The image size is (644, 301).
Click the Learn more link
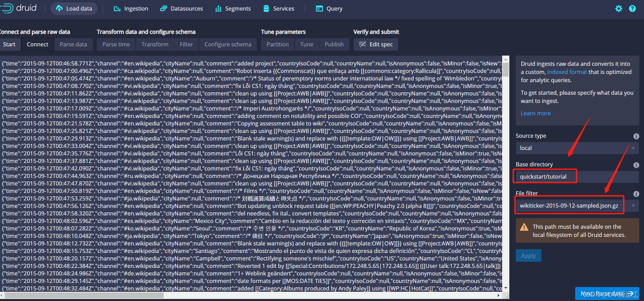pos(536,113)
